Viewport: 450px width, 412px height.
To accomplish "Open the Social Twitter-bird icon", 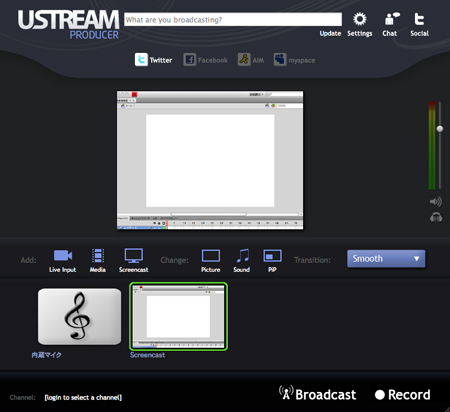I will [x=419, y=19].
